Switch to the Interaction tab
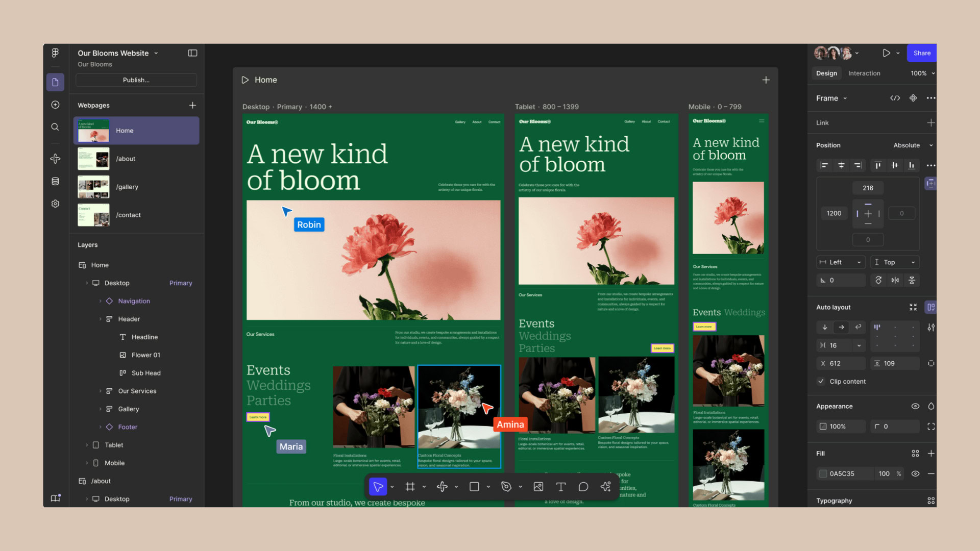This screenshot has width=980, height=551. [864, 73]
